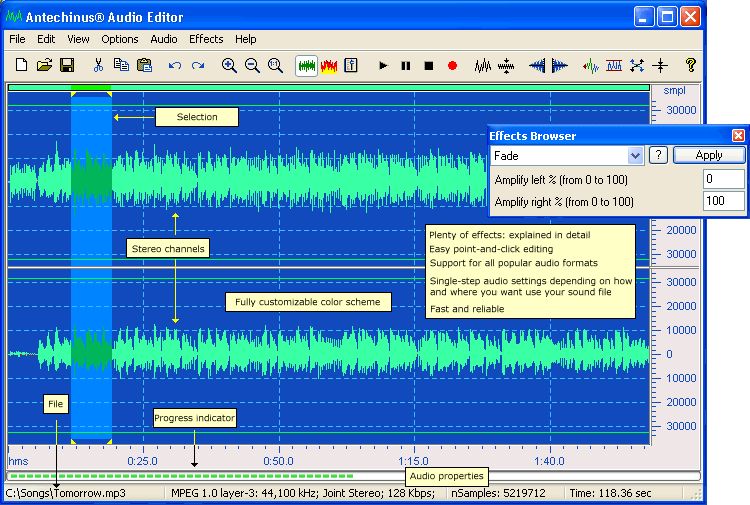Open a file with the folder icon

pyautogui.click(x=44, y=65)
